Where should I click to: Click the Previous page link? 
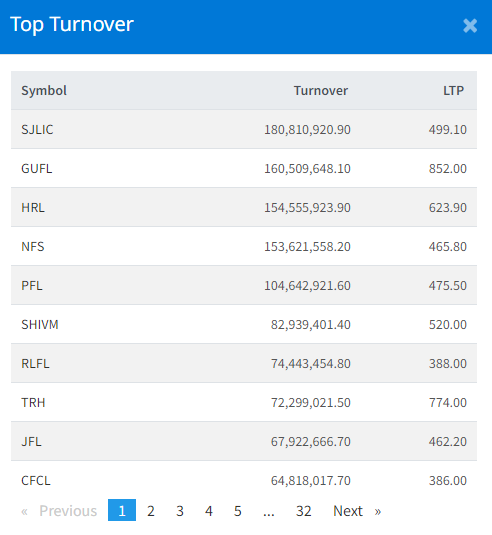pos(59,510)
